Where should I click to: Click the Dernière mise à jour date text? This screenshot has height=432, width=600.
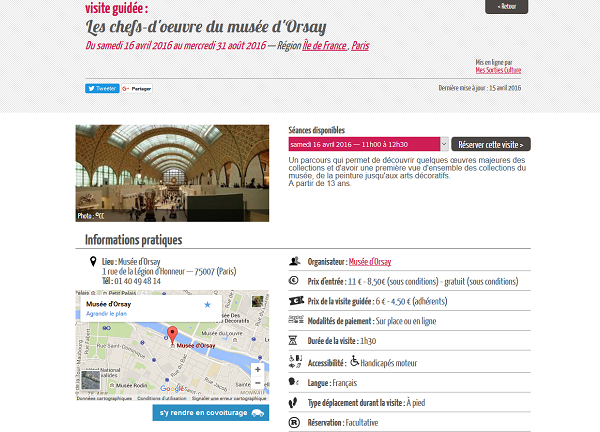(x=480, y=88)
